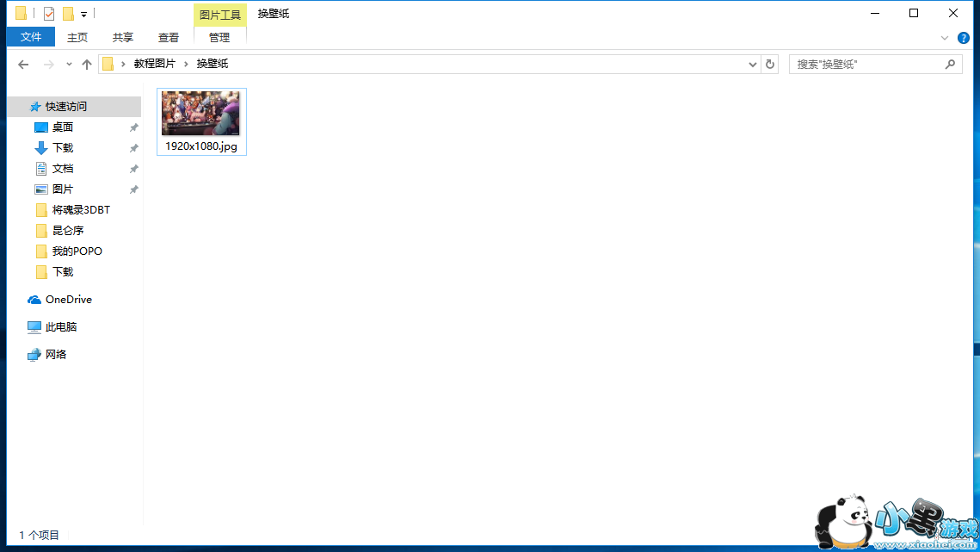Open Help via the question mark icon

(964, 38)
